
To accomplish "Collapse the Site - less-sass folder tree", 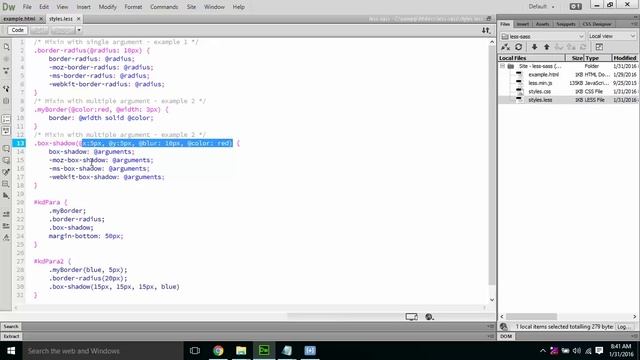I will [502, 66].
